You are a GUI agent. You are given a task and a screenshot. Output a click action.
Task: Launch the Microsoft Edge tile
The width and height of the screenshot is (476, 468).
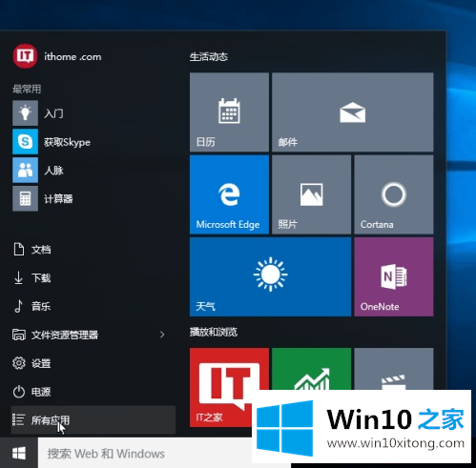pyautogui.click(x=229, y=194)
